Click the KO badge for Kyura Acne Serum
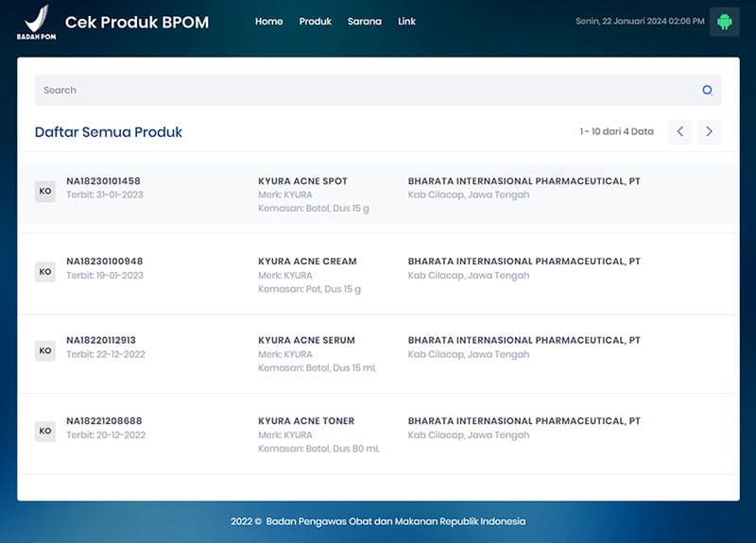This screenshot has height=543, width=756. [x=45, y=350]
